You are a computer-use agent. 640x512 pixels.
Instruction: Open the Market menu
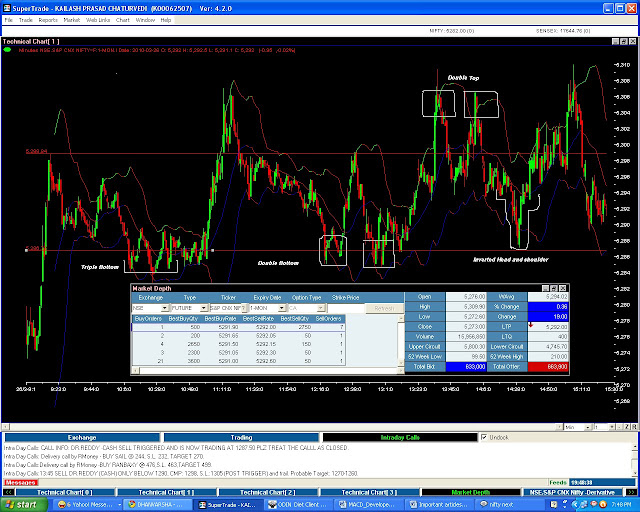pyautogui.click(x=71, y=20)
